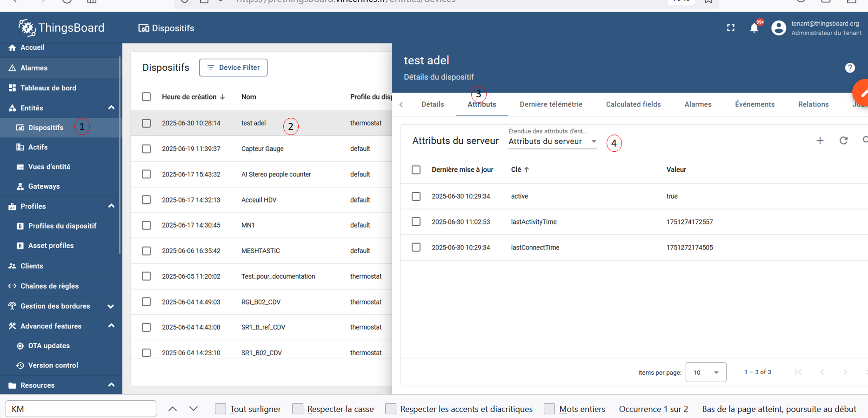Find previous search occurrence with up arrow
The width and height of the screenshot is (868, 418).
173,409
